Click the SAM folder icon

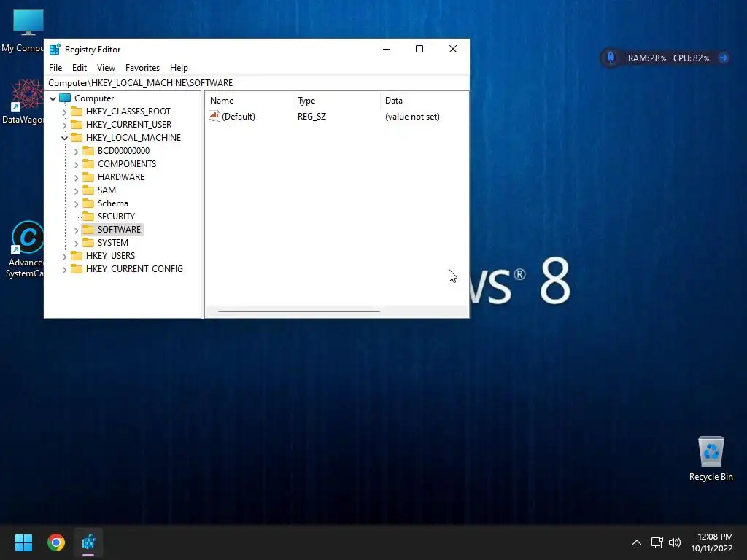click(x=88, y=190)
